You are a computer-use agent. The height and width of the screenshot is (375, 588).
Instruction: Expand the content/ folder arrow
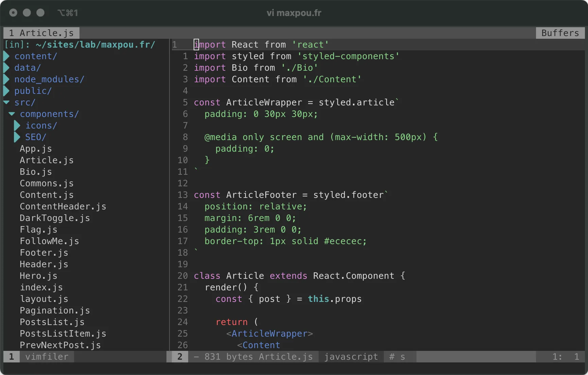6,56
